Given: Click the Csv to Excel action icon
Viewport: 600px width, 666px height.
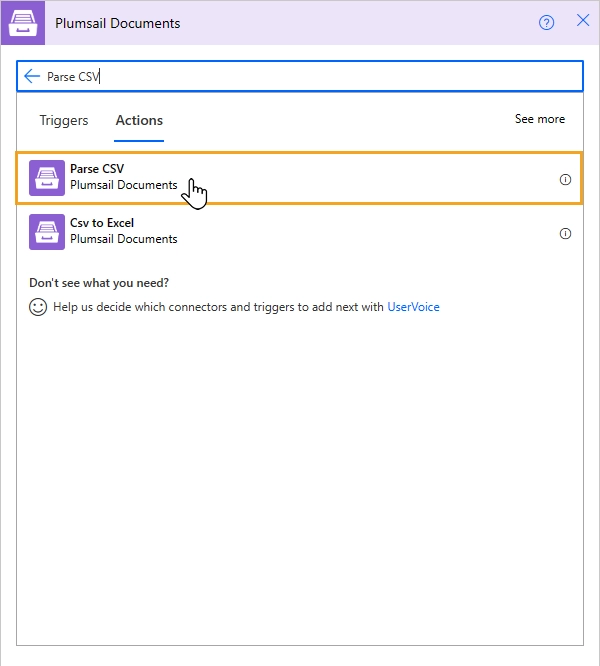Looking at the screenshot, I should (47, 232).
